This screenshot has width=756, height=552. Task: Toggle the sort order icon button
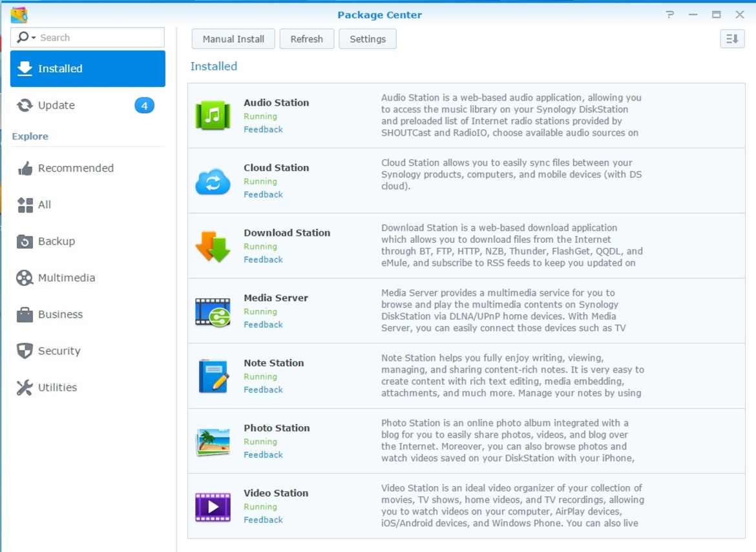point(732,39)
